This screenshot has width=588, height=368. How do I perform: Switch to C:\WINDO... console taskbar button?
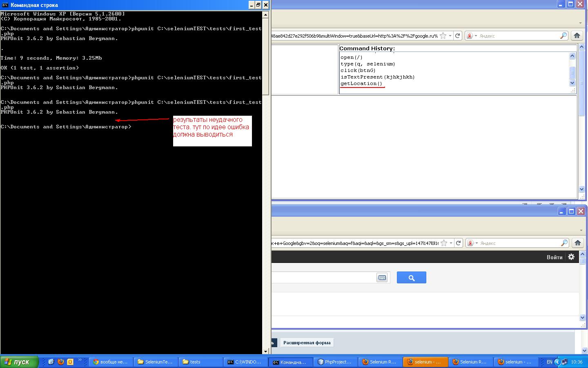[x=245, y=362]
